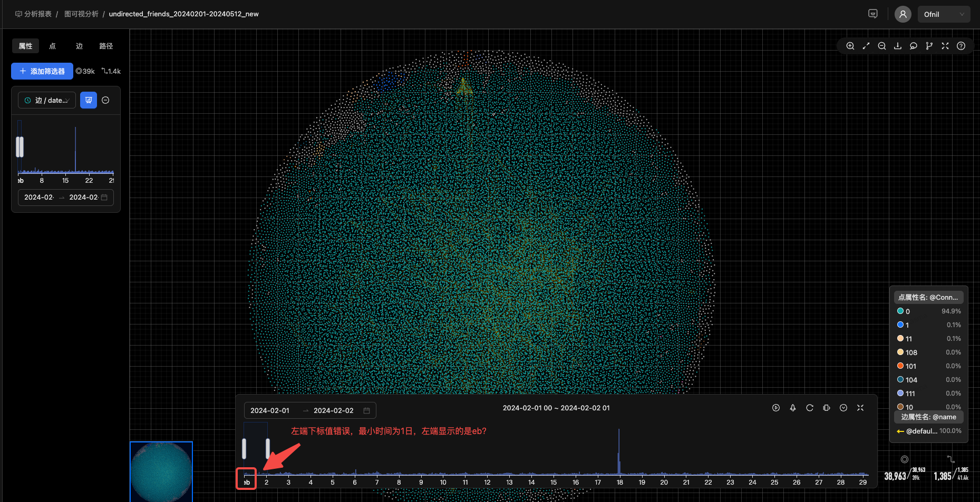980x502 pixels.
Task: Click timeline tick label 29
Action: 862,482
